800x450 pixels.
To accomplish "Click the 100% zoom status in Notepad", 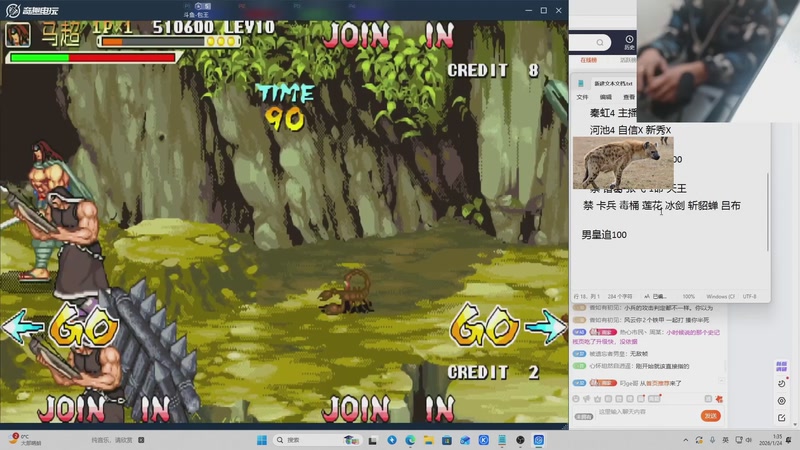I will tap(689, 296).
